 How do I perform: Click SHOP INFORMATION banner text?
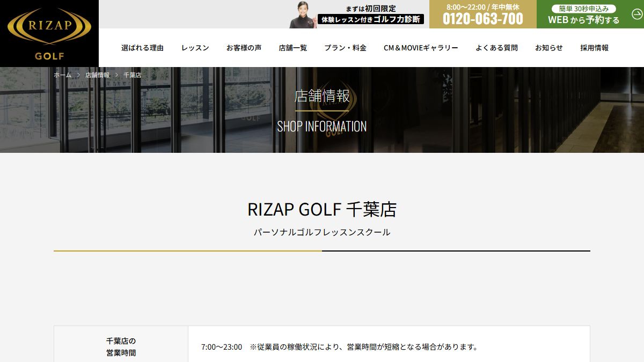pyautogui.click(x=322, y=127)
